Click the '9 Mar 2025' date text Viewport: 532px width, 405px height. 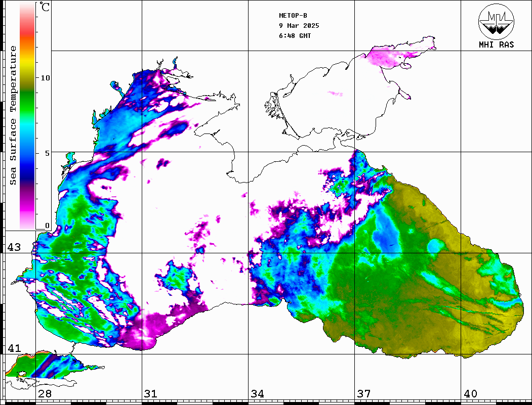pyautogui.click(x=299, y=26)
